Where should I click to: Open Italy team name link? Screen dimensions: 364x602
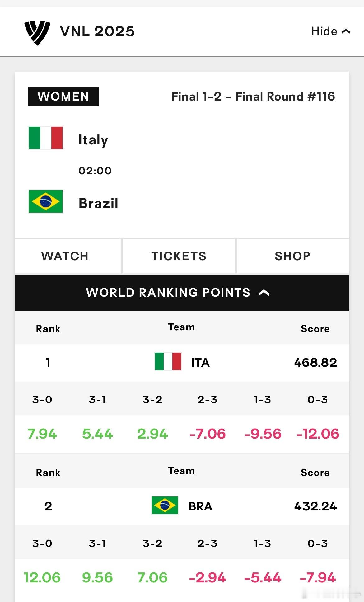point(93,140)
